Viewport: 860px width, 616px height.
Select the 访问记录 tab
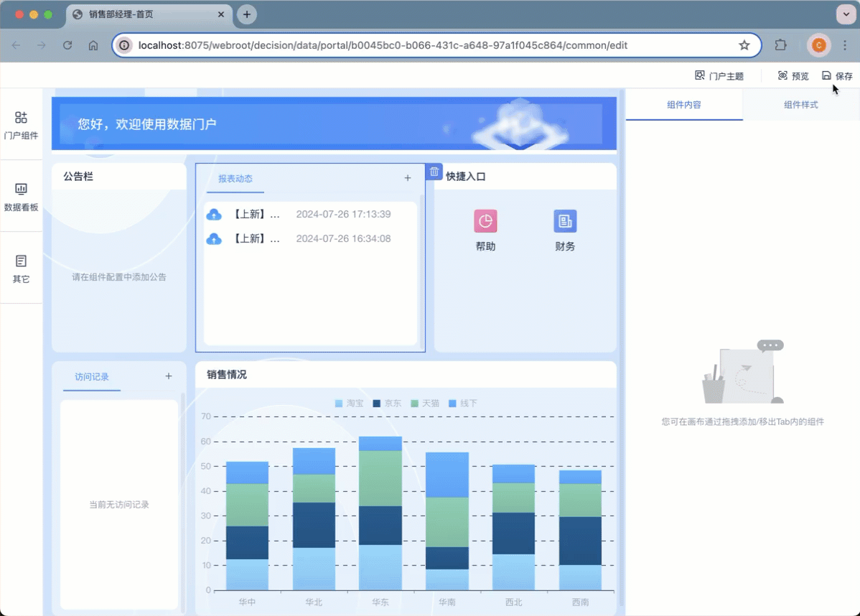(92, 377)
